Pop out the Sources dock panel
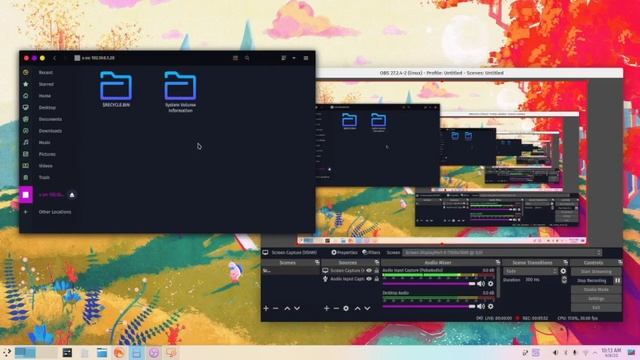Image resolution: width=640 pixels, height=360 pixels. point(377,262)
